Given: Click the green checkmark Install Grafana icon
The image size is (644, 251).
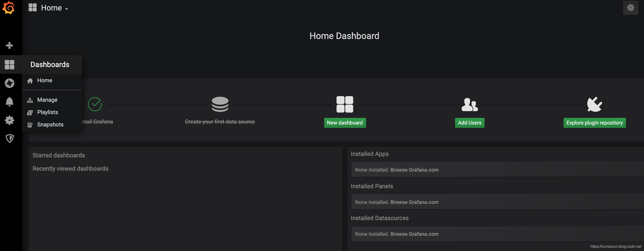Looking at the screenshot, I should pyautogui.click(x=95, y=104).
